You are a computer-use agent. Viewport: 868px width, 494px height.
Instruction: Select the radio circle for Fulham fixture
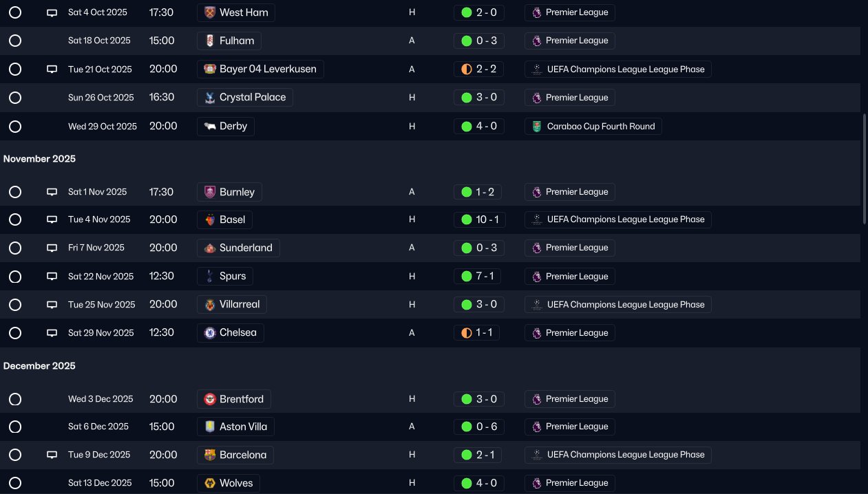[15, 41]
